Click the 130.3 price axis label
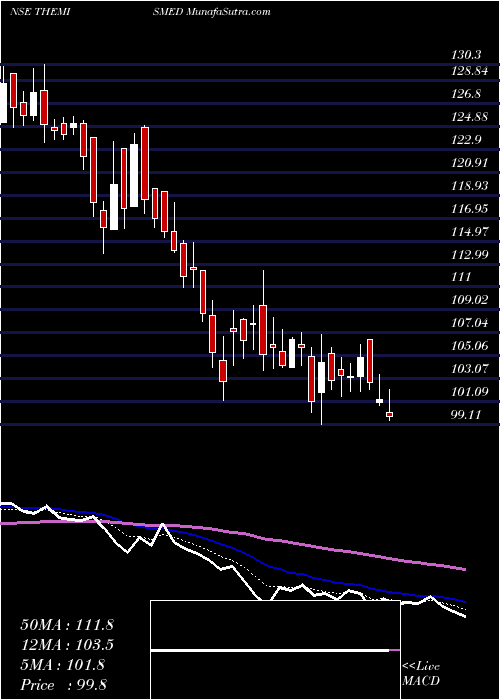The width and height of the screenshot is (500, 700). click(x=466, y=55)
